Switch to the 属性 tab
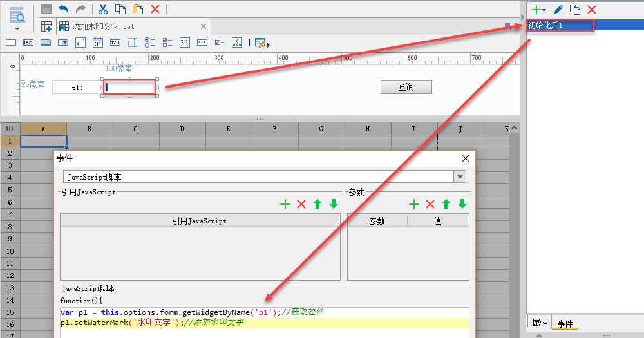644x338 pixels. [x=540, y=323]
